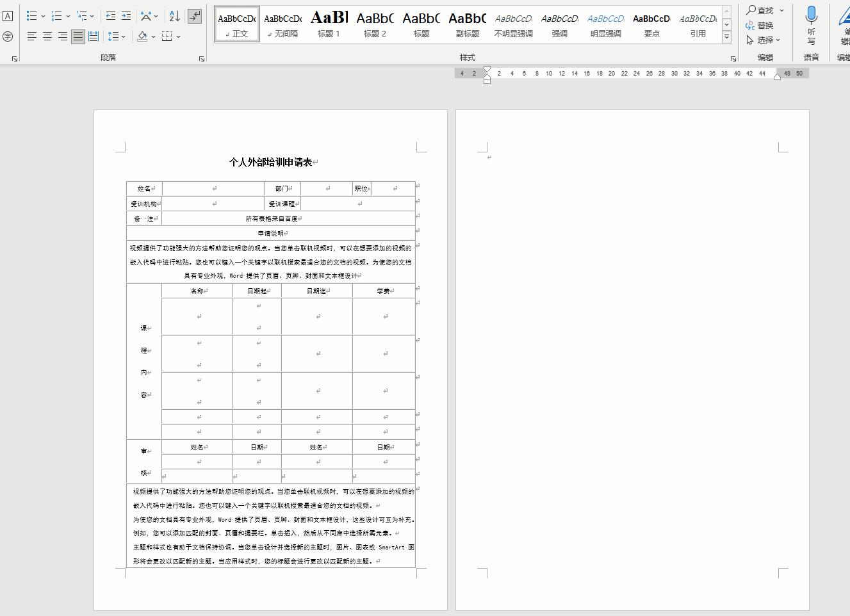The height and width of the screenshot is (616, 850).
Task: Select the bulleted list icon
Action: (31, 16)
